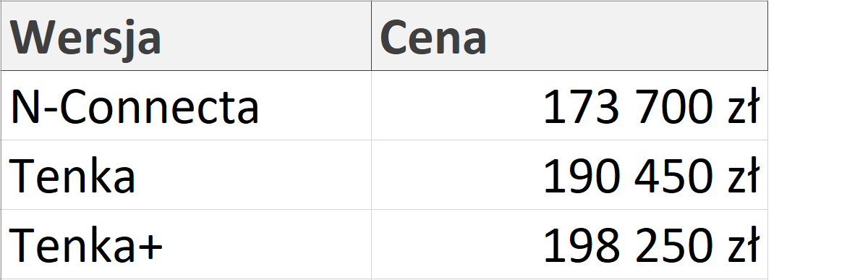Screen dimensions: 868x280
Task: Choose the 198 250 zł price cell
Action: (x=569, y=245)
